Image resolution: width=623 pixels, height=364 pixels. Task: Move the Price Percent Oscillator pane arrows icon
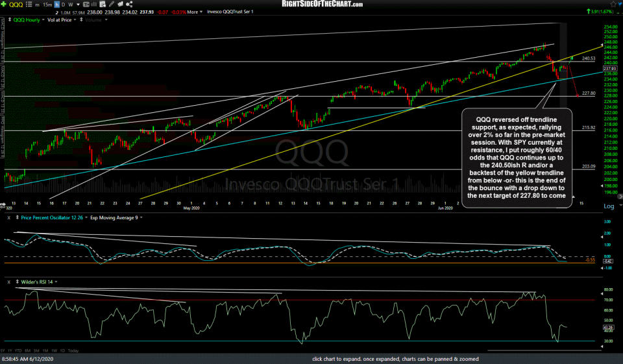click(17, 217)
